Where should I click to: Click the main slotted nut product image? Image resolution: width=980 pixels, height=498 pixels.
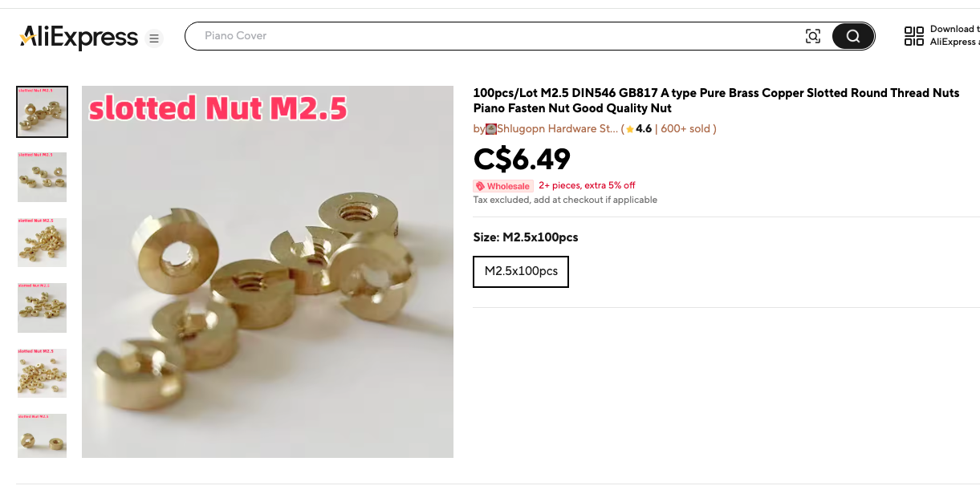tap(267, 272)
